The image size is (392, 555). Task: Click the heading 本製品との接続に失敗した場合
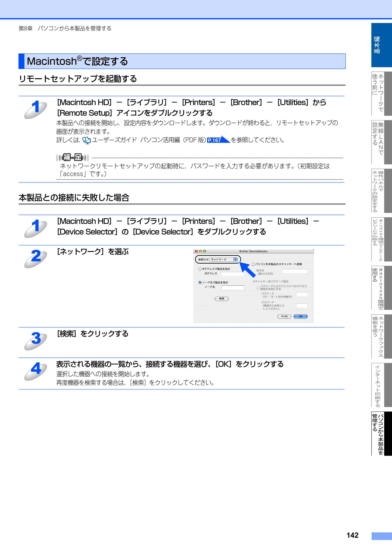74,197
